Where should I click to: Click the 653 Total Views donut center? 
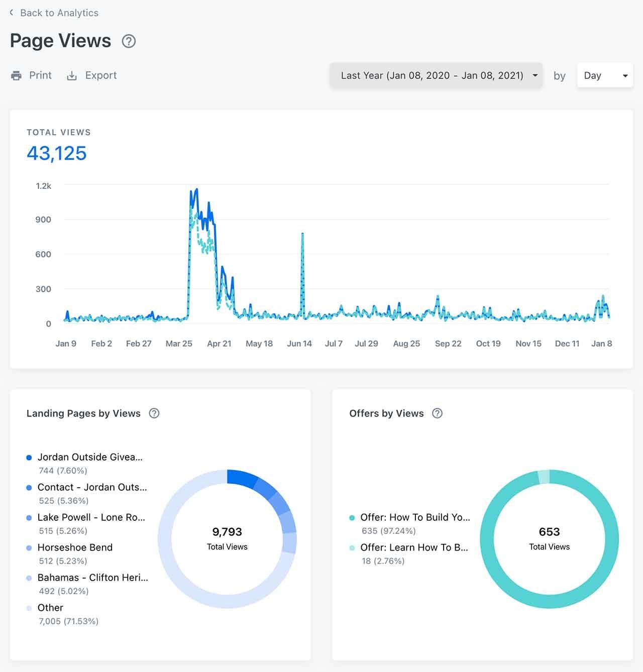click(550, 538)
